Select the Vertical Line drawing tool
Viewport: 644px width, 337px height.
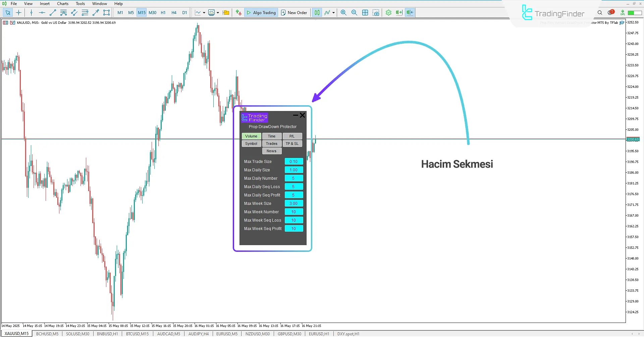coord(31,12)
